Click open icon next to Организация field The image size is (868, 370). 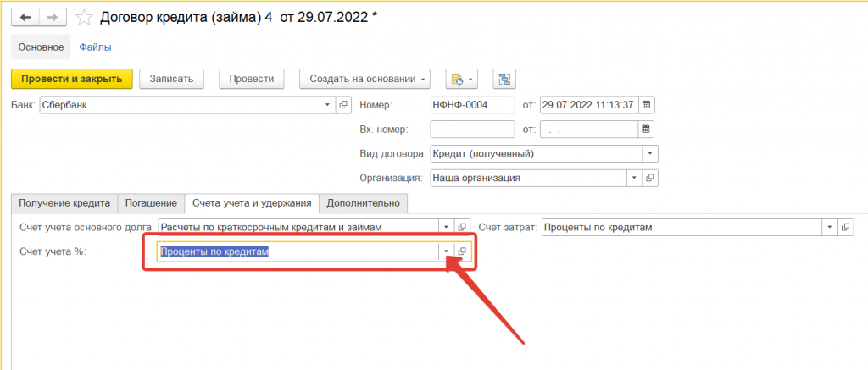click(650, 179)
